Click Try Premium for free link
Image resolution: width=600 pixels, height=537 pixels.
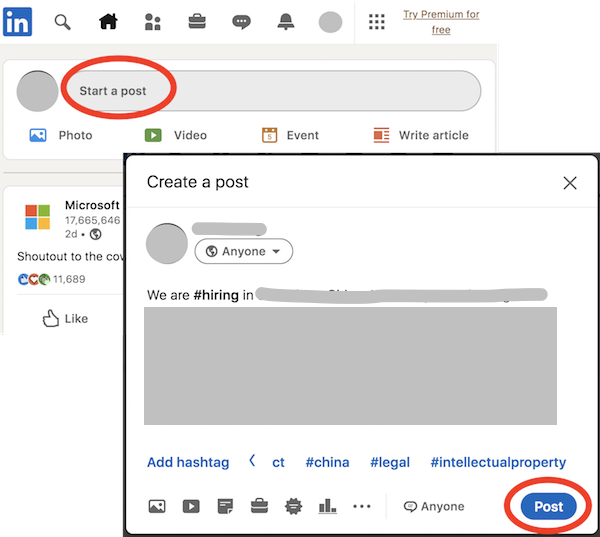441,22
